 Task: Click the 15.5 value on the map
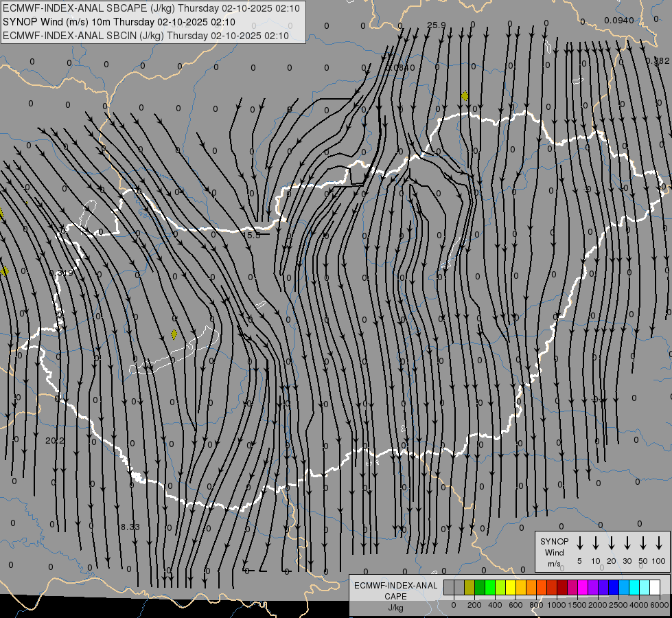252,235
